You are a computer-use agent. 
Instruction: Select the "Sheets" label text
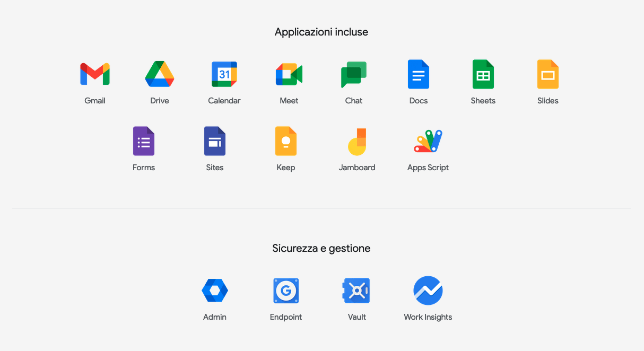[483, 101]
